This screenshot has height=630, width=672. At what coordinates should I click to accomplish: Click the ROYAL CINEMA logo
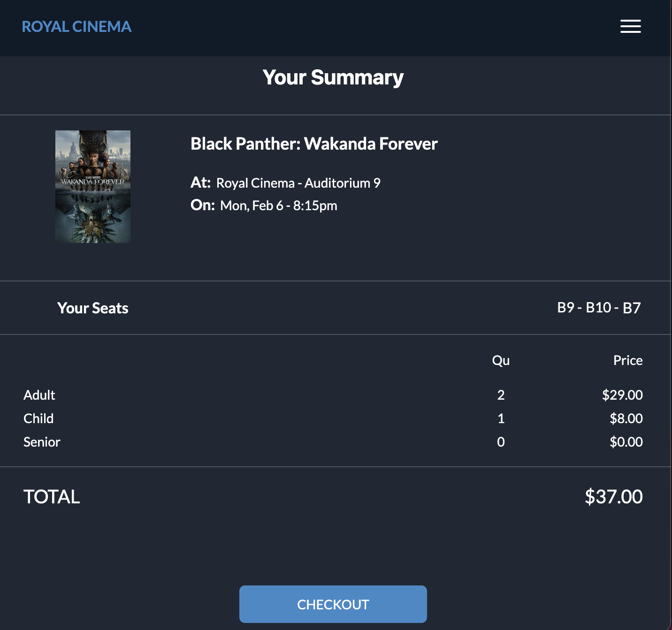(x=76, y=27)
